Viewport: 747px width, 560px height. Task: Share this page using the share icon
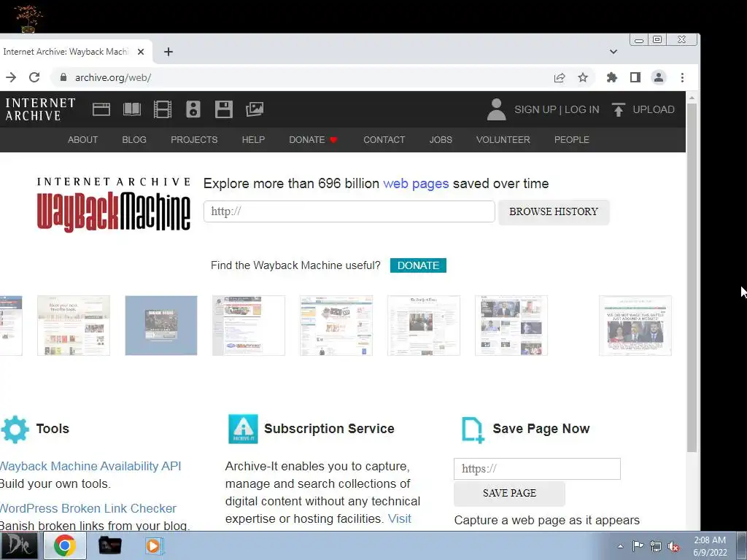(560, 77)
